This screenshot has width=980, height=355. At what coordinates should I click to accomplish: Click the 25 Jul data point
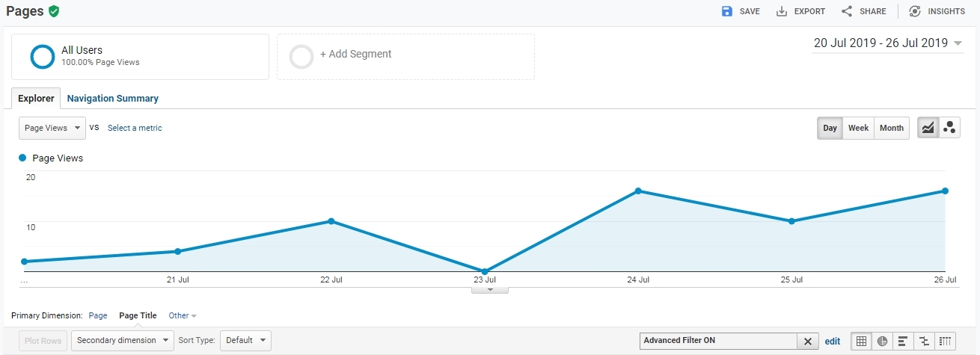[x=791, y=221]
